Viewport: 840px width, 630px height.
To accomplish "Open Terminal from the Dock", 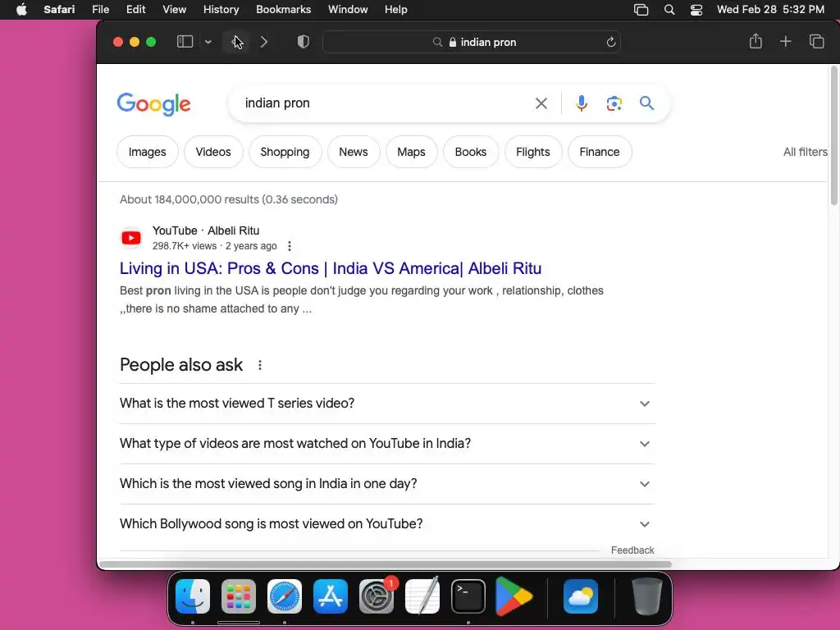I will pos(468,596).
